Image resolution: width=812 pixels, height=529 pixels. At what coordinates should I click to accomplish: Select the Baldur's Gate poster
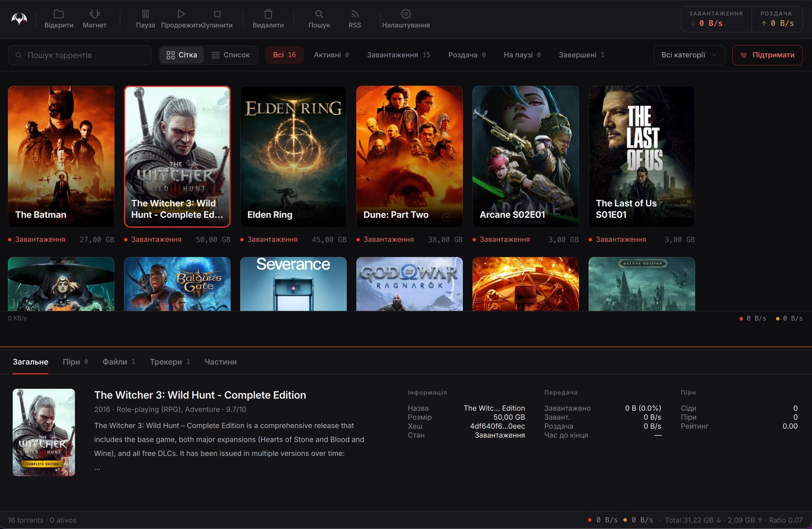click(x=177, y=284)
